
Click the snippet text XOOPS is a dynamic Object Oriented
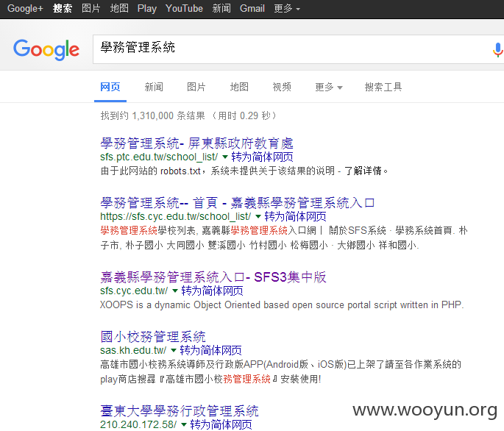(x=181, y=304)
